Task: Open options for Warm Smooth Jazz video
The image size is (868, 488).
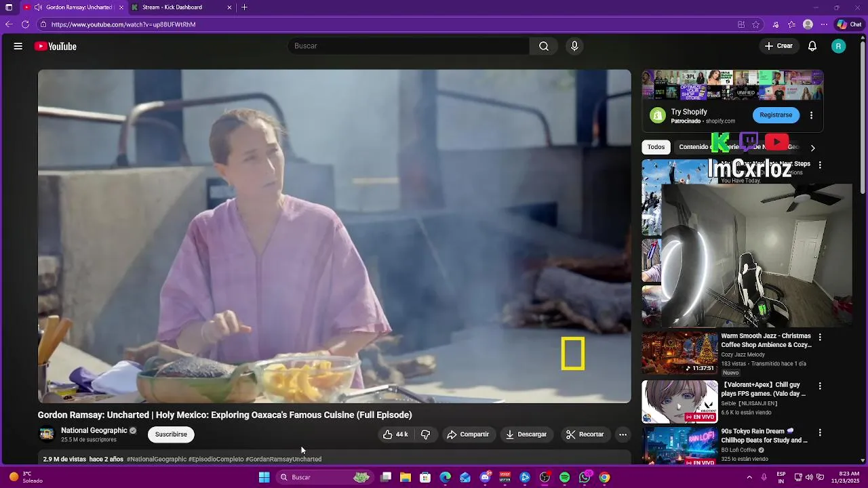Action: [820, 337]
